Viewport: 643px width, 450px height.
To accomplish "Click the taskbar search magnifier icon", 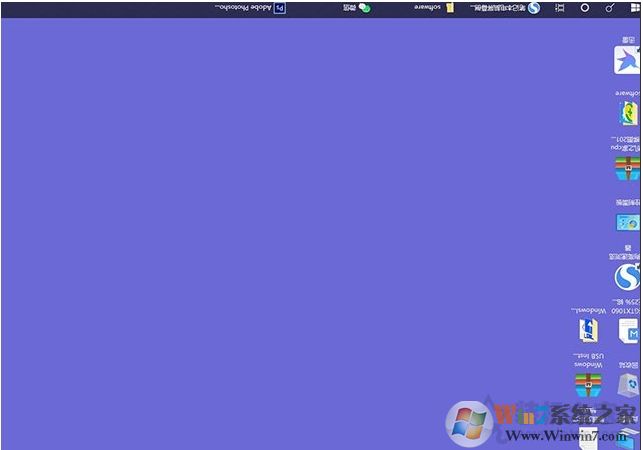I will tap(610, 8).
